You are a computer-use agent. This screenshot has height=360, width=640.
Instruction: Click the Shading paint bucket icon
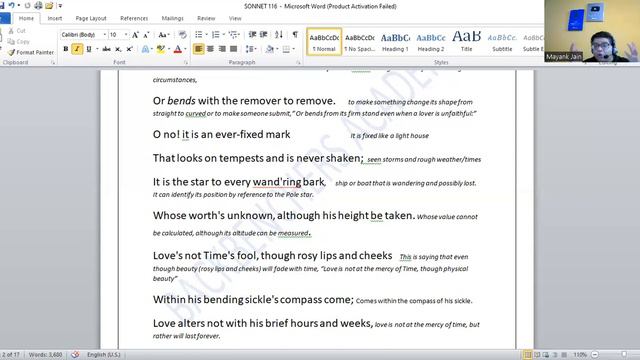pyautogui.click(x=269, y=49)
